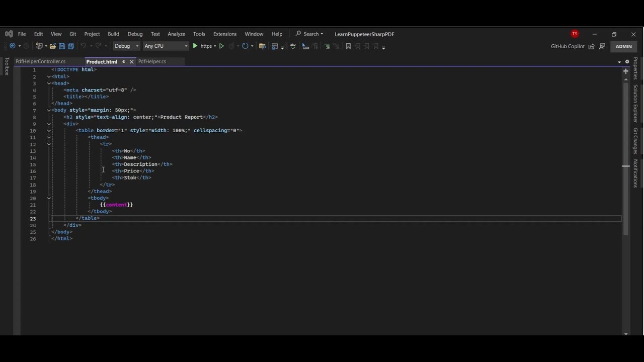Click the Visual Studio logo icon
The image size is (644, 362).
9,34
